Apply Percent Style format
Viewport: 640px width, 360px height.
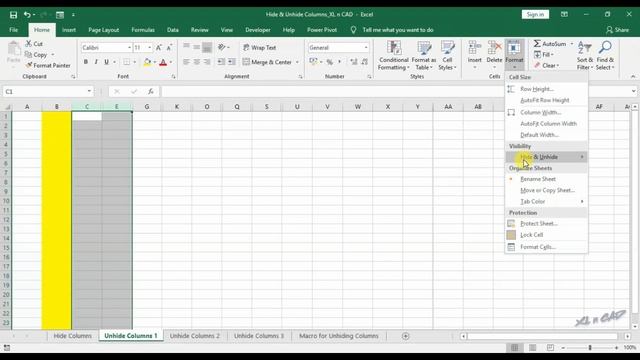click(329, 62)
